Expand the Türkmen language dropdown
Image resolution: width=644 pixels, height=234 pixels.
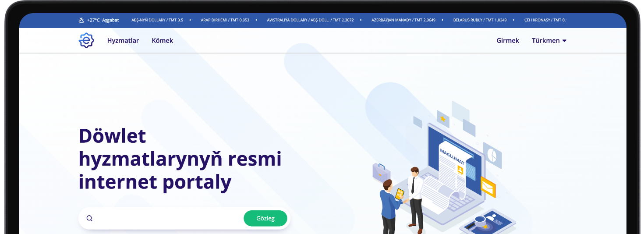pos(549,41)
